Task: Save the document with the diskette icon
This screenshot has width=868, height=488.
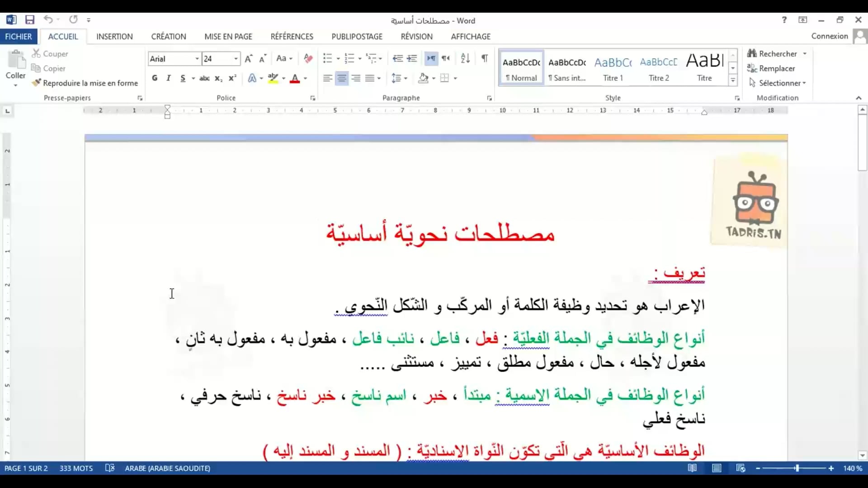Action: tap(30, 20)
